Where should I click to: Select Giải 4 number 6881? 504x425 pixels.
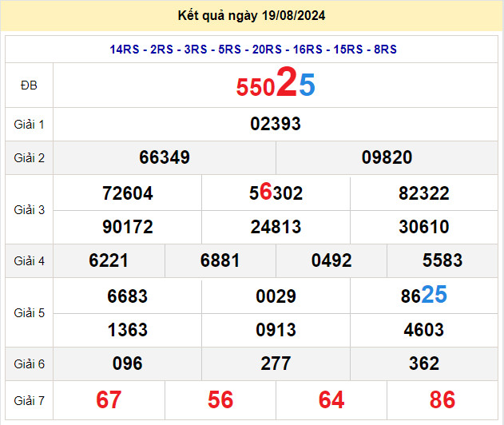[x=220, y=260]
